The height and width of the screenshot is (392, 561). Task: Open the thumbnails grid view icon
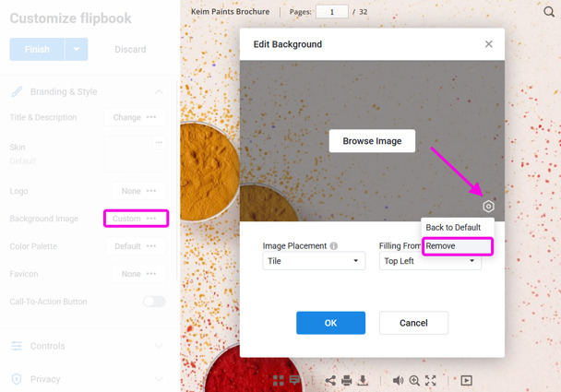tap(279, 381)
